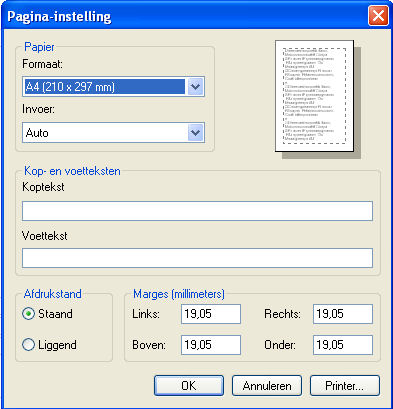Click the Links margin field
The width and height of the screenshot is (393, 409).
point(211,314)
